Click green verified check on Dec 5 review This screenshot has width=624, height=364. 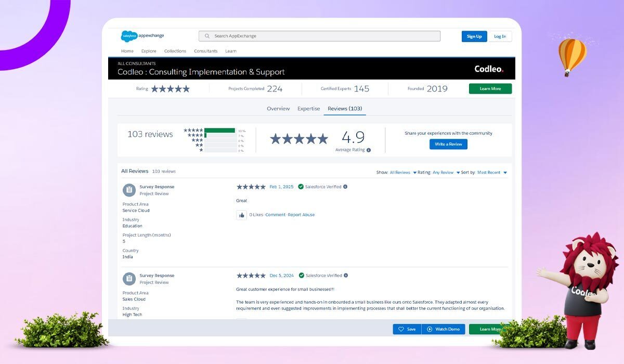tap(301, 276)
